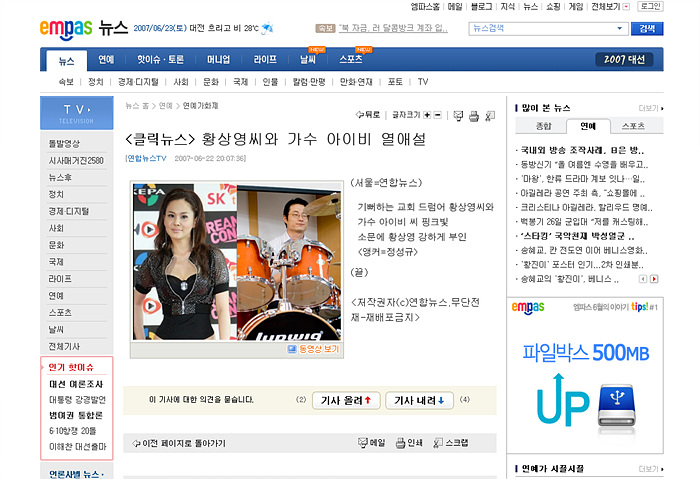The image size is (700, 479).
Task: Increase font size with plus icon
Action: click(x=427, y=115)
